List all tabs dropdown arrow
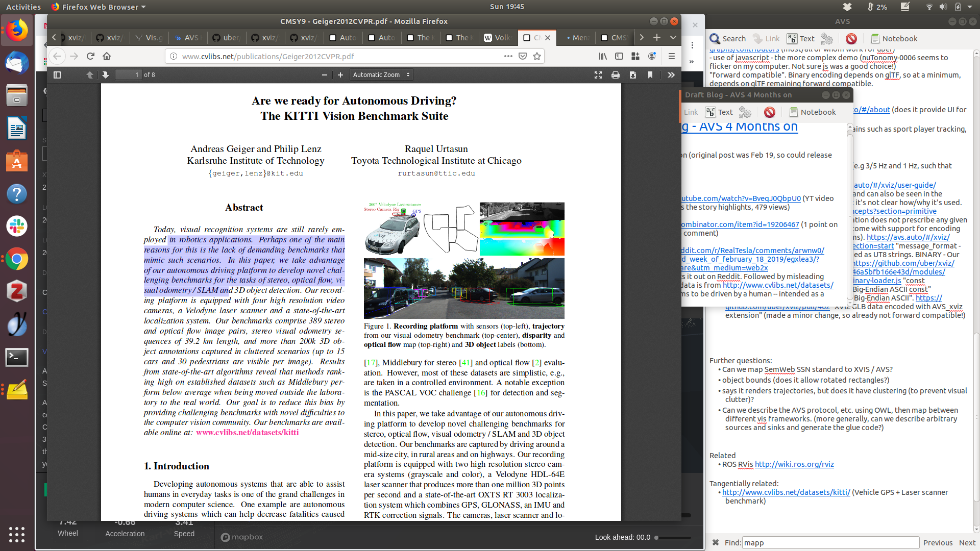Image resolution: width=980 pixels, height=551 pixels. click(x=673, y=37)
